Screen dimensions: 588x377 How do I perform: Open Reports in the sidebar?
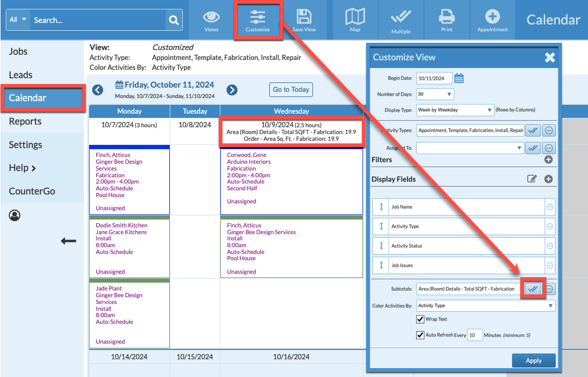(25, 121)
